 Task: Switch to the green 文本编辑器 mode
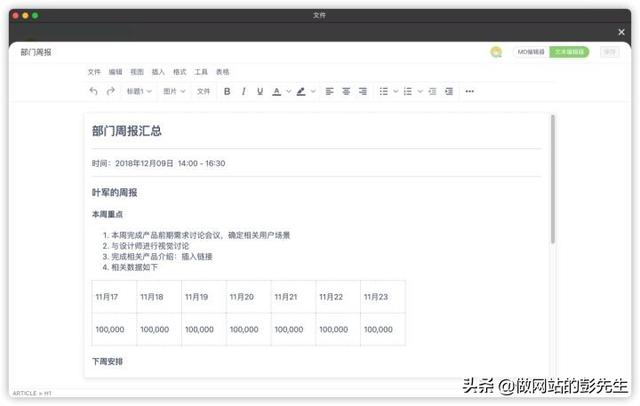[569, 52]
